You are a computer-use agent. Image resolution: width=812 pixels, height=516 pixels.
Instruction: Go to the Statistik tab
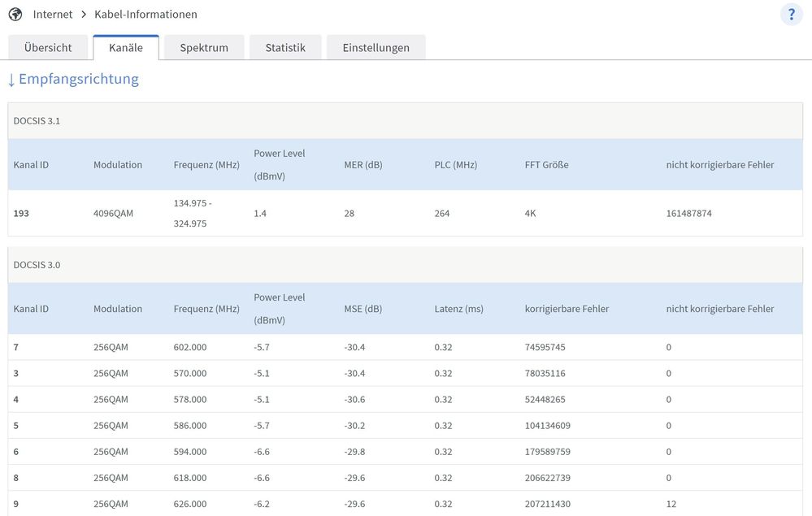pos(285,48)
